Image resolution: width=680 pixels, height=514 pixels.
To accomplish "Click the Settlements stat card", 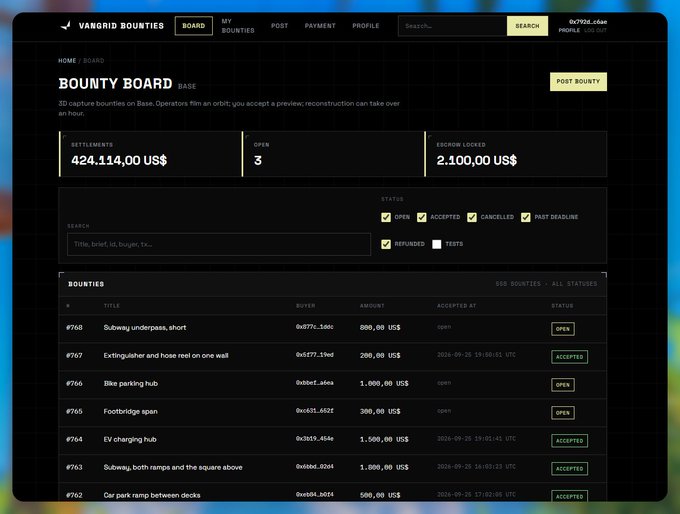I will point(150,154).
